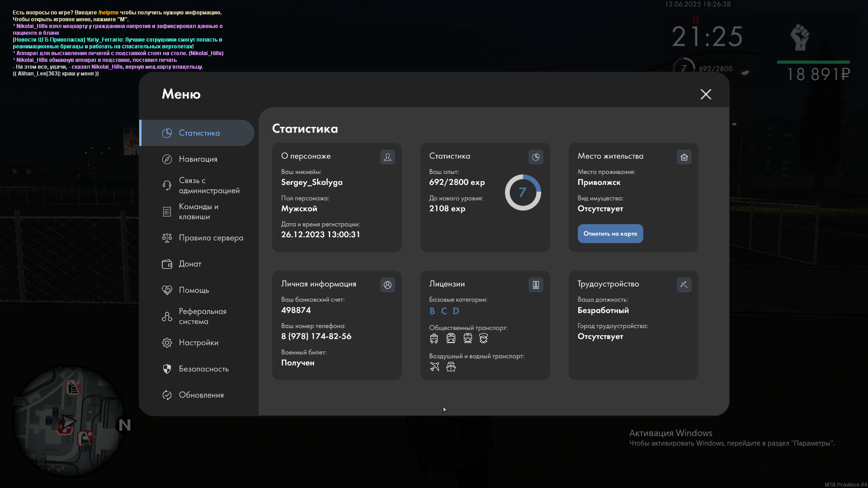Click the profile icon in Личная информация card

(x=387, y=285)
